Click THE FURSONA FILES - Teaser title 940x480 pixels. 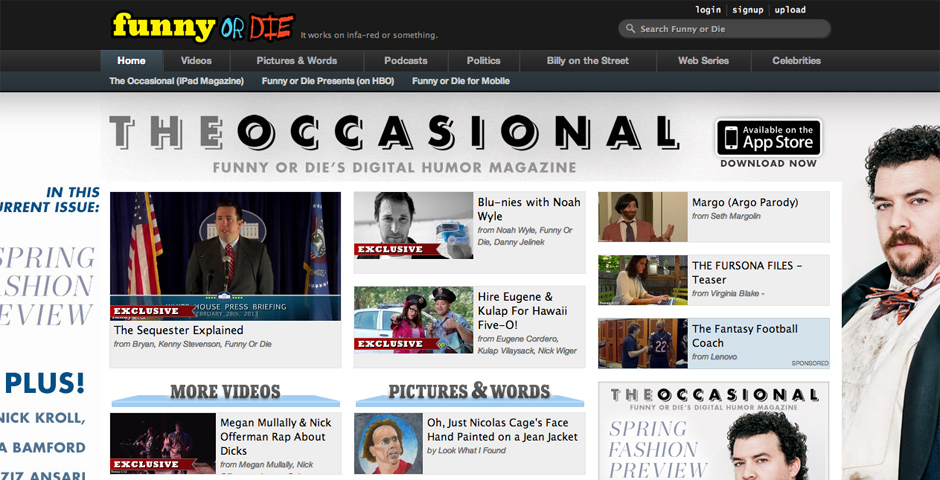(x=746, y=273)
